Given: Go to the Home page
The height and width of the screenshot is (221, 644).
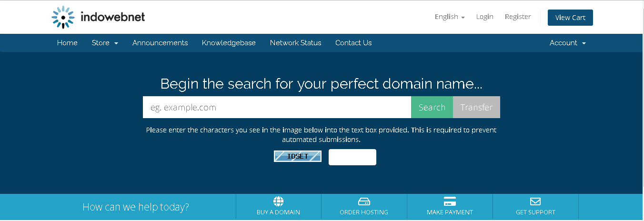Looking at the screenshot, I should click(x=67, y=43).
